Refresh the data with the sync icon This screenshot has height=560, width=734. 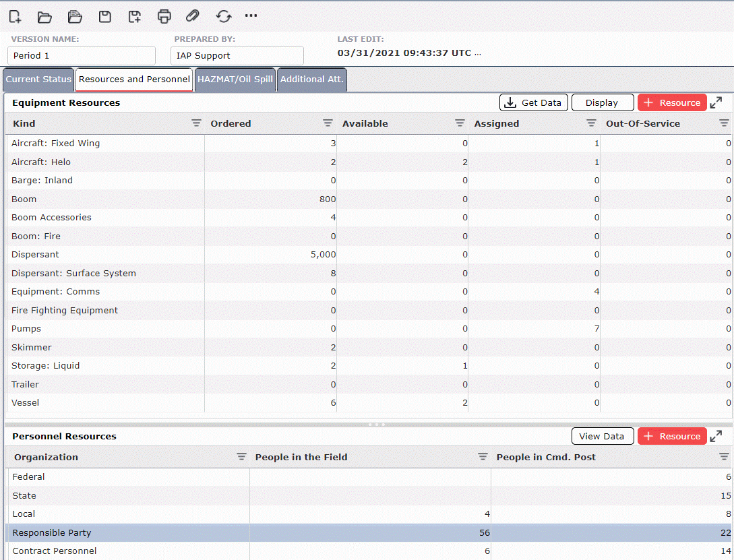(x=223, y=16)
